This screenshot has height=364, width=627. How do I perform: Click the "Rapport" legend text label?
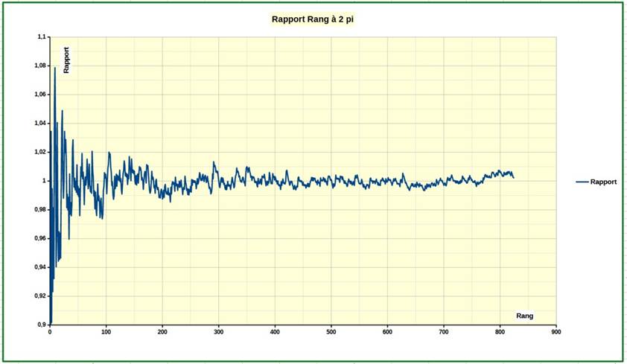click(603, 182)
